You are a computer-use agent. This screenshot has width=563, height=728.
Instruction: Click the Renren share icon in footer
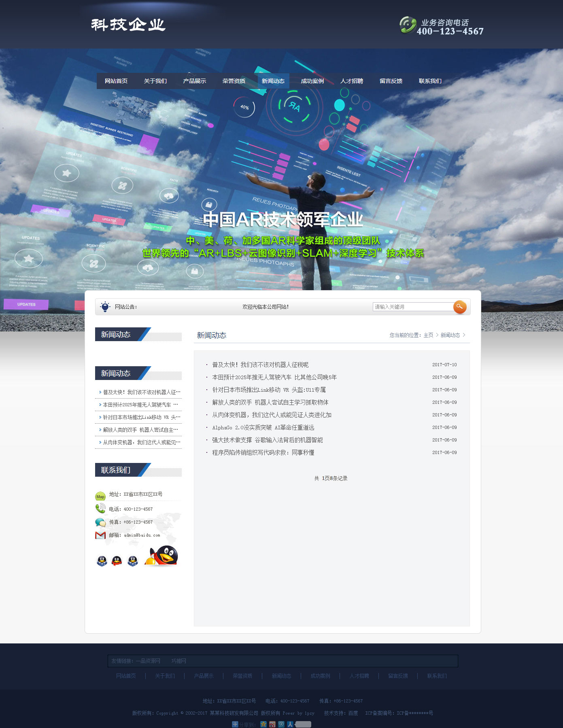(290, 724)
